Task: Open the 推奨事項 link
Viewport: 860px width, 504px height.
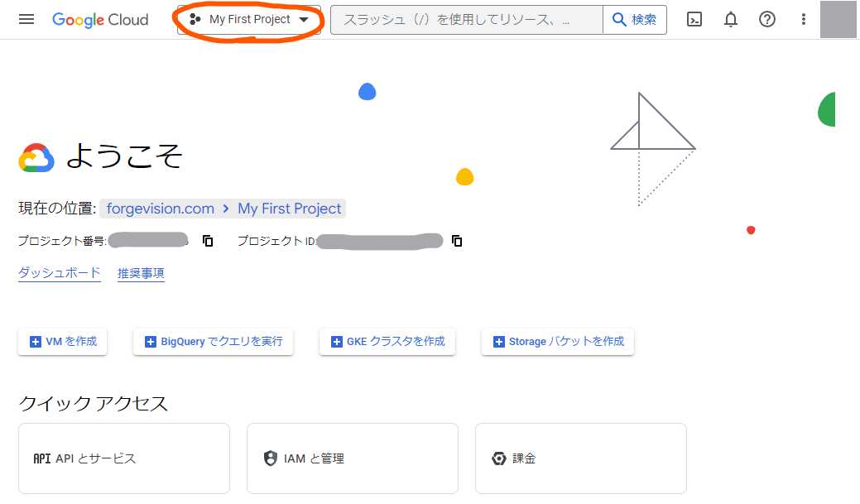Action: point(141,273)
